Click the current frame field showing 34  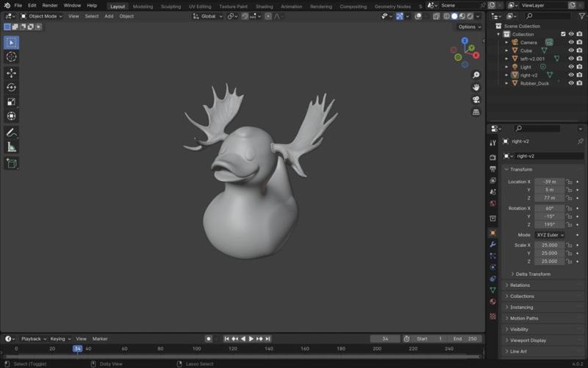[x=385, y=339]
